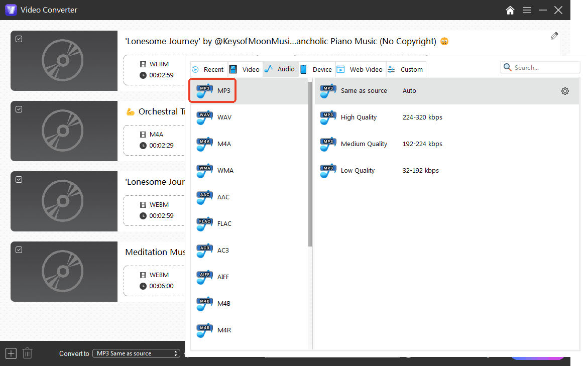Select the Orchestral file's disc thumbnail

coord(64,131)
